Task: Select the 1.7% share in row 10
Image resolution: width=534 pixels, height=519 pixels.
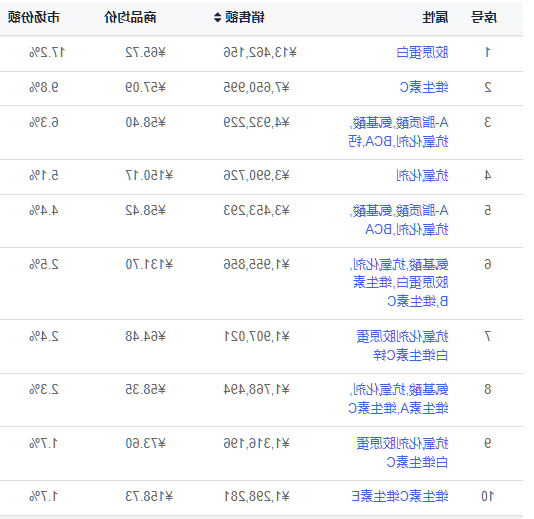Action: pos(44,496)
